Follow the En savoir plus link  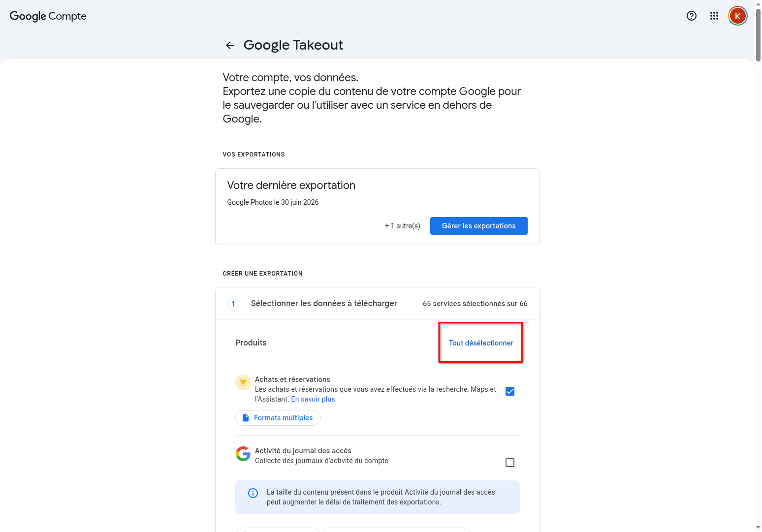pos(313,399)
